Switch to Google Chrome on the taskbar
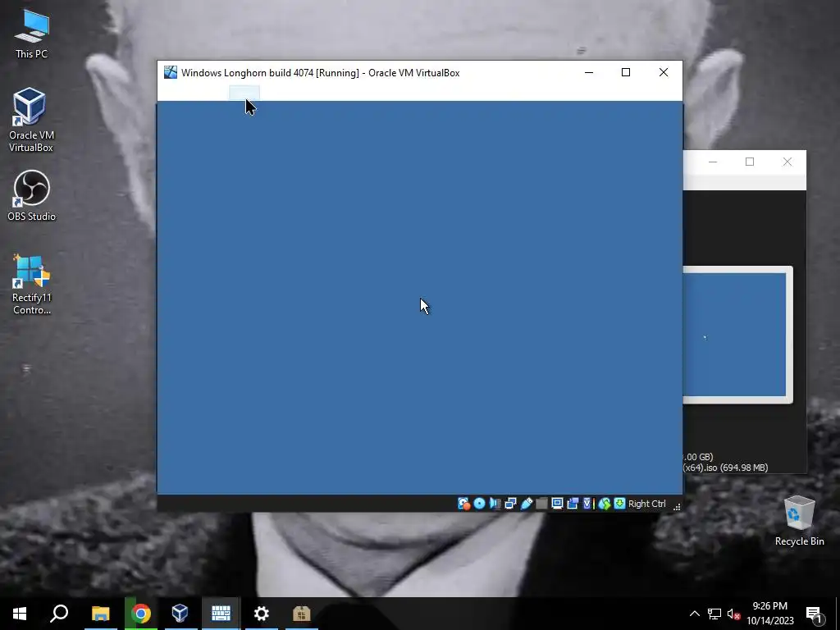Image resolution: width=840 pixels, height=630 pixels. (141, 614)
